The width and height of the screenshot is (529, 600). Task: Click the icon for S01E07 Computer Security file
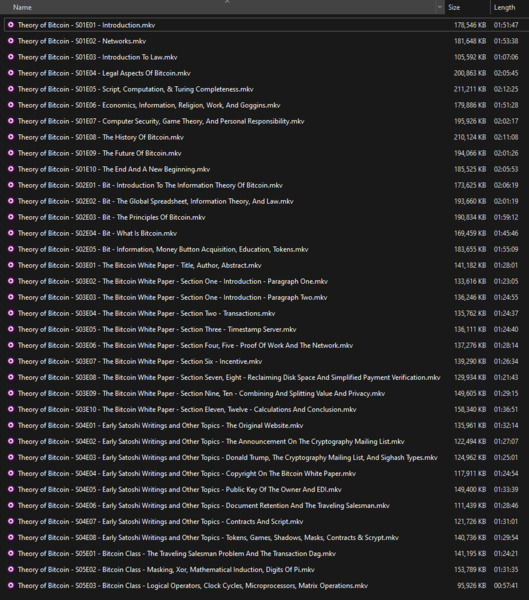[11, 121]
